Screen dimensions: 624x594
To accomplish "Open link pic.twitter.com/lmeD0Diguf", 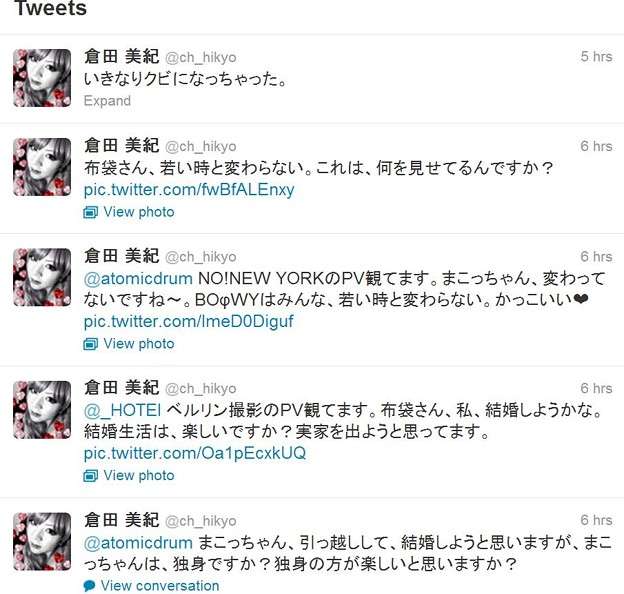I will pyautogui.click(x=189, y=321).
